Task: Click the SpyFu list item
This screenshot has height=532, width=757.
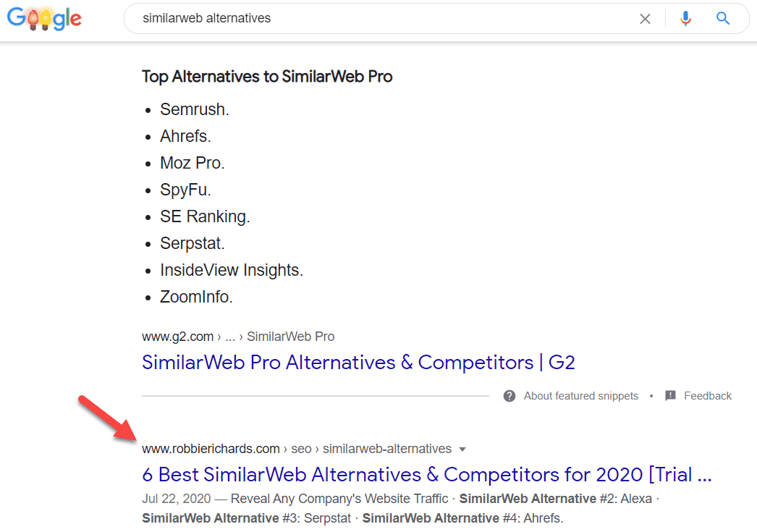Action: pos(185,190)
